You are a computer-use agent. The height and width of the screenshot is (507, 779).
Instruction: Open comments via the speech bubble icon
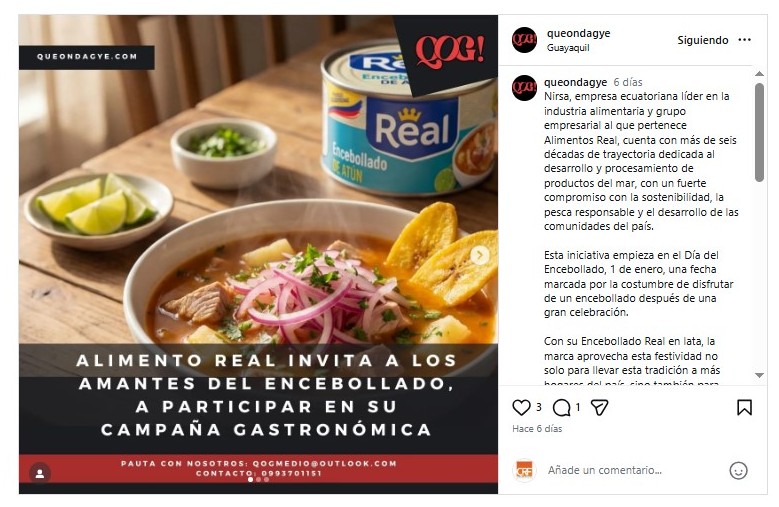coord(561,408)
